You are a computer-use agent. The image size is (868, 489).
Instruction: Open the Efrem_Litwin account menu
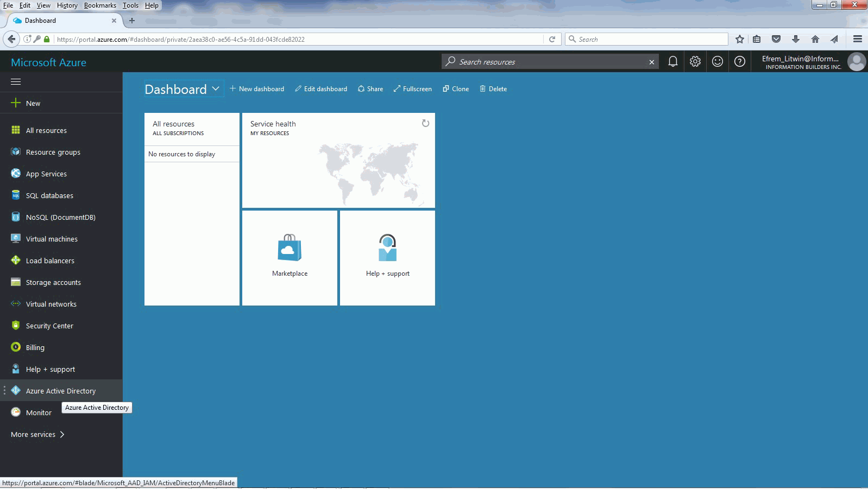[x=801, y=62]
